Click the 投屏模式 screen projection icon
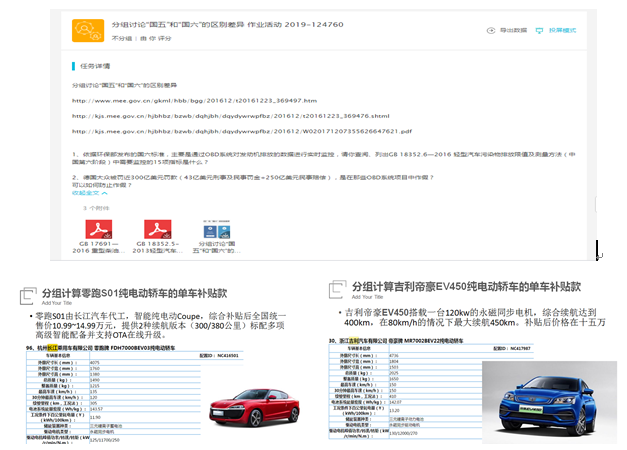 pyautogui.click(x=539, y=30)
